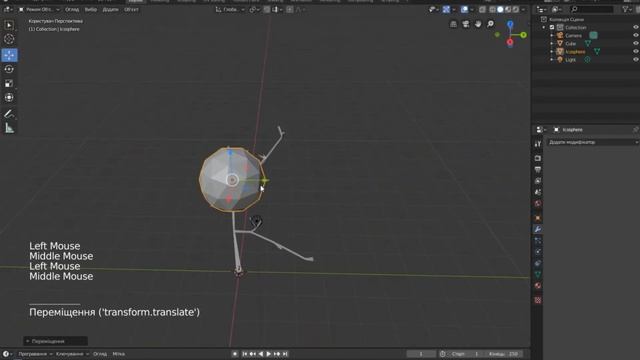This screenshot has width=640, height=360.
Task: Open the Object Data mesh tab
Action: [538, 274]
